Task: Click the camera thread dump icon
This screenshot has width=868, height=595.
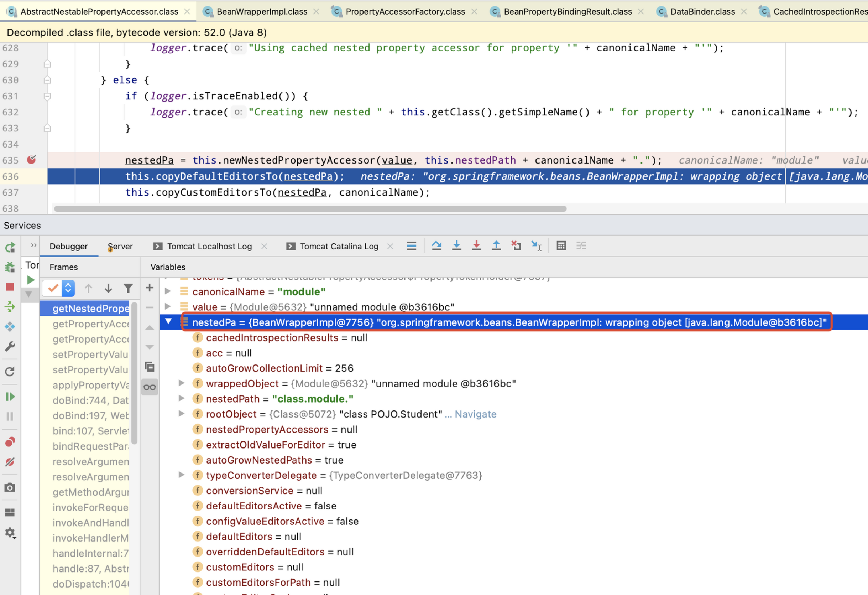Action: click(x=10, y=488)
